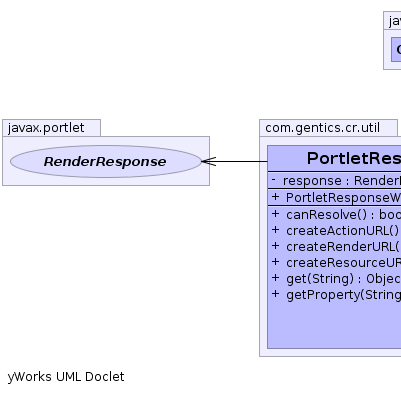Click the association arrowhead at RenderResponse
This screenshot has width=401, height=394.
209,161
